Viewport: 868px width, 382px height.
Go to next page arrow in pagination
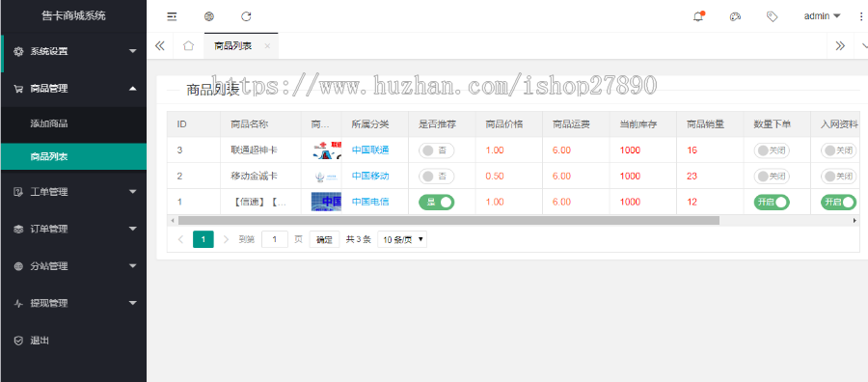click(x=226, y=240)
